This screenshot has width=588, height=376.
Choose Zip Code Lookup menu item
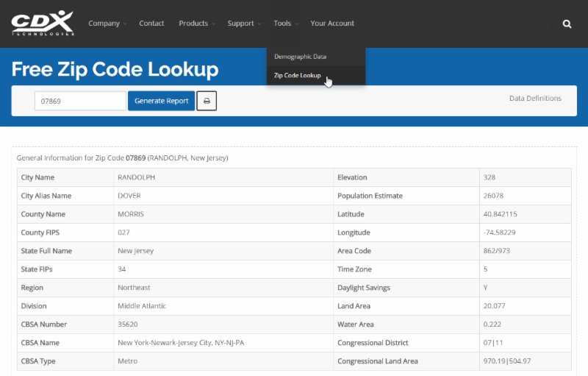coord(298,75)
